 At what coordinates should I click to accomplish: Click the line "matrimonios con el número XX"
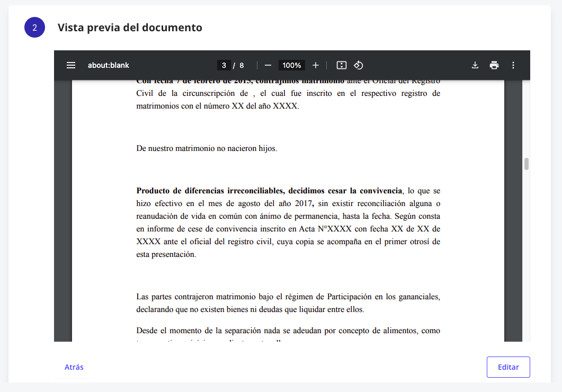218,106
